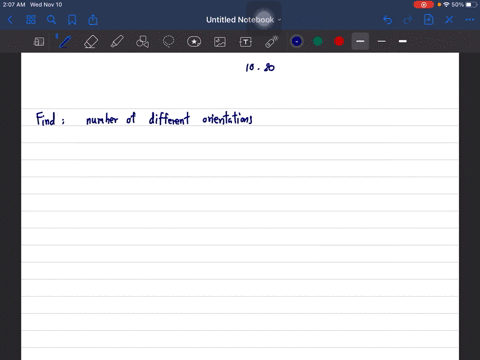Choose the dark blue pen color
The height and width of the screenshot is (360, 480).
coord(297,41)
